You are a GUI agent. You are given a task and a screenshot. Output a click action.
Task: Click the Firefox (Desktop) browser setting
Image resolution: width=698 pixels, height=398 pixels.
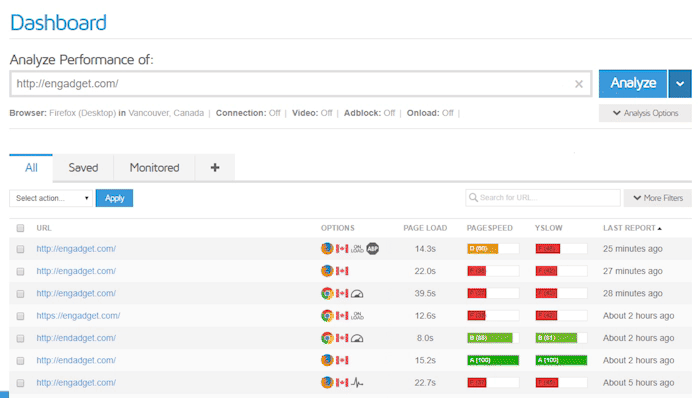click(x=82, y=113)
